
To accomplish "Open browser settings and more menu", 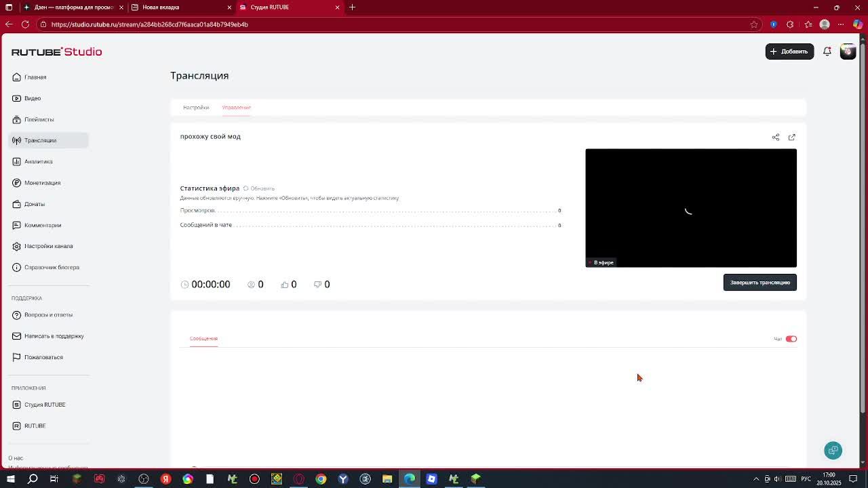I will (x=841, y=24).
